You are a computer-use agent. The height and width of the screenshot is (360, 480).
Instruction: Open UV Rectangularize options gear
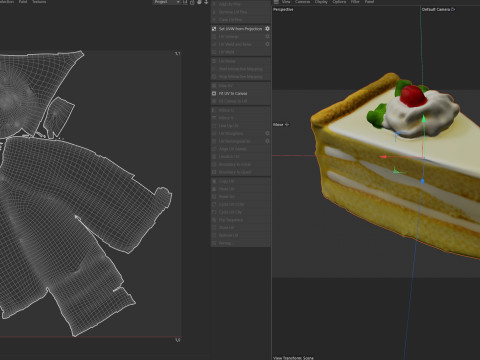(267, 141)
